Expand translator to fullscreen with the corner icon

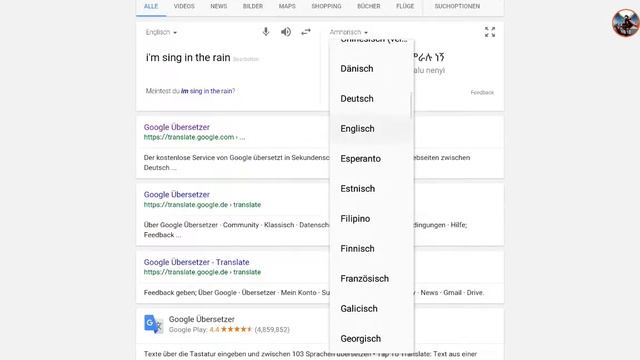point(490,32)
